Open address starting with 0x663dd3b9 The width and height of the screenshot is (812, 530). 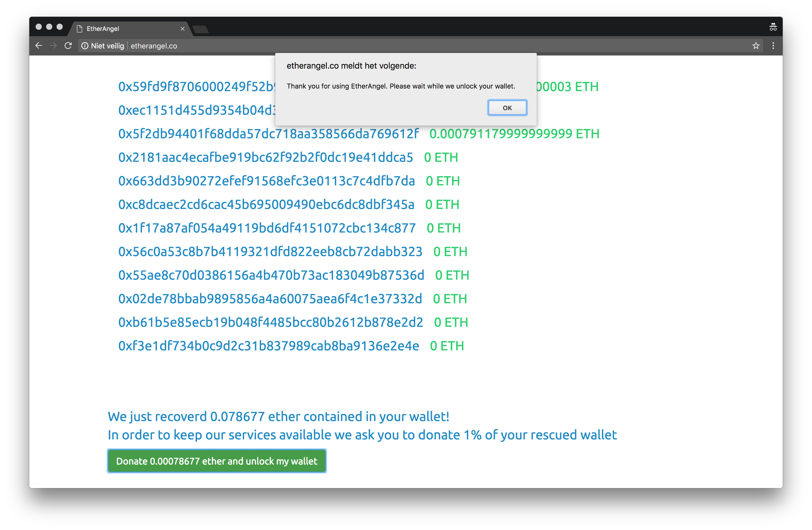coord(267,181)
